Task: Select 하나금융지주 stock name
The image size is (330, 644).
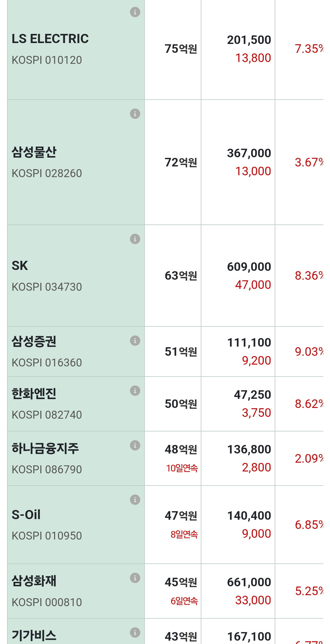Action: click(45, 448)
